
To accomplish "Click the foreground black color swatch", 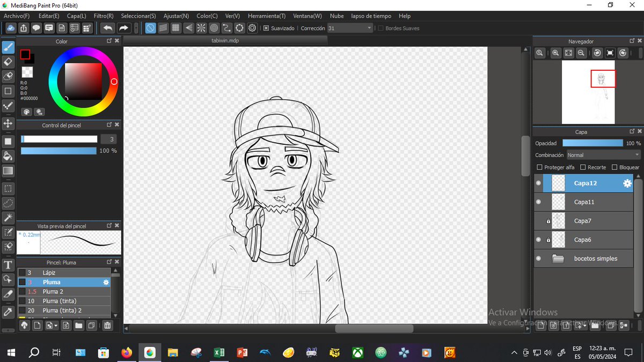I will (x=25, y=54).
